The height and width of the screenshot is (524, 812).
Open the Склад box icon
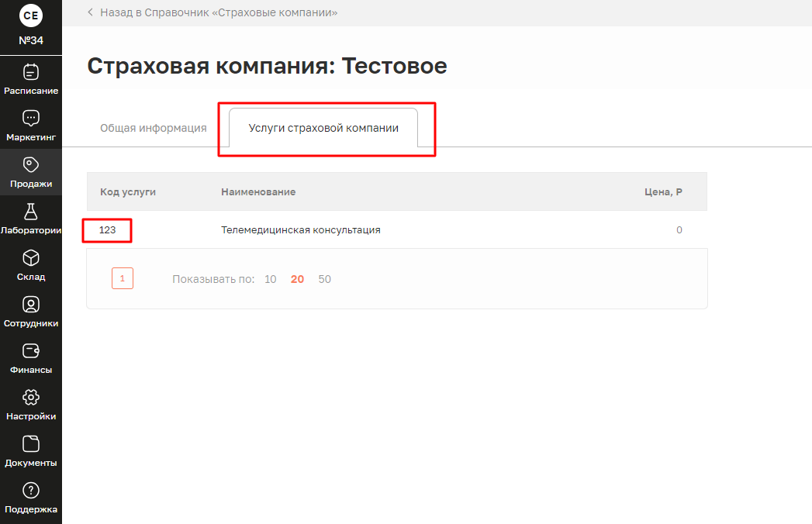point(30,258)
